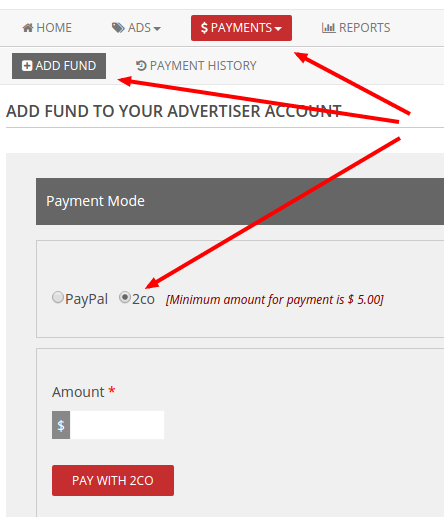
Task: Select the PayPal radio button
Action: point(58,297)
